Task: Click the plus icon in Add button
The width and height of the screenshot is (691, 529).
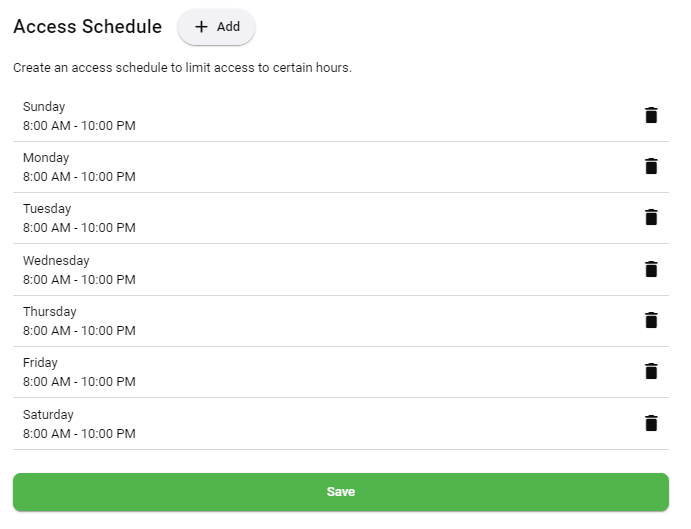Action: coord(201,27)
